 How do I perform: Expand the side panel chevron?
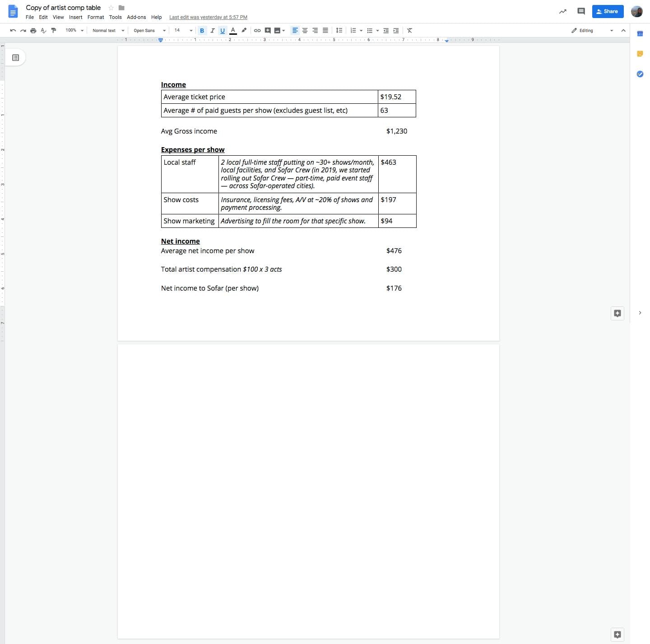point(640,313)
